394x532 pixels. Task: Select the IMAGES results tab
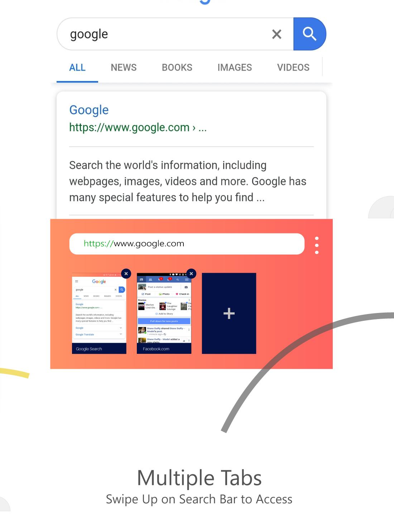235,68
